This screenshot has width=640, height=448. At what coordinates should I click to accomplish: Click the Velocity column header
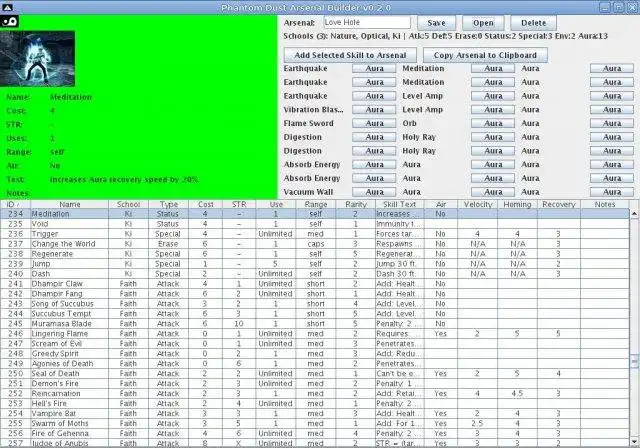[x=478, y=204]
